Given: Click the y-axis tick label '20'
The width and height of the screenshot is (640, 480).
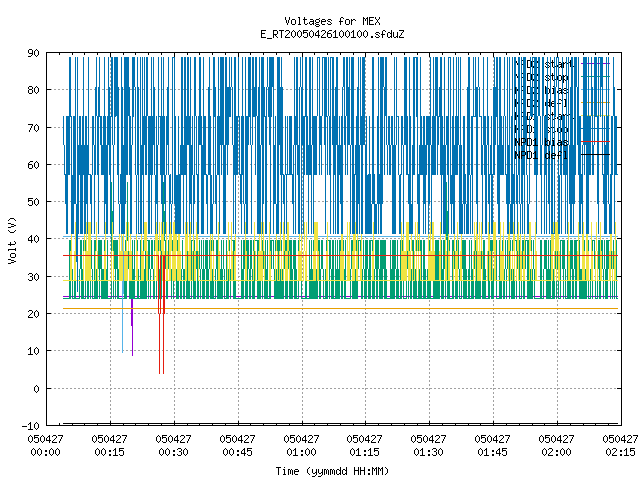Looking at the screenshot, I should (33, 314).
